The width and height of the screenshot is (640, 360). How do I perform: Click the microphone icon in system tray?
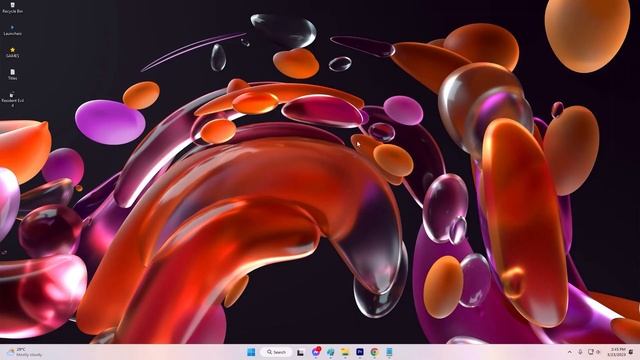[580, 352]
